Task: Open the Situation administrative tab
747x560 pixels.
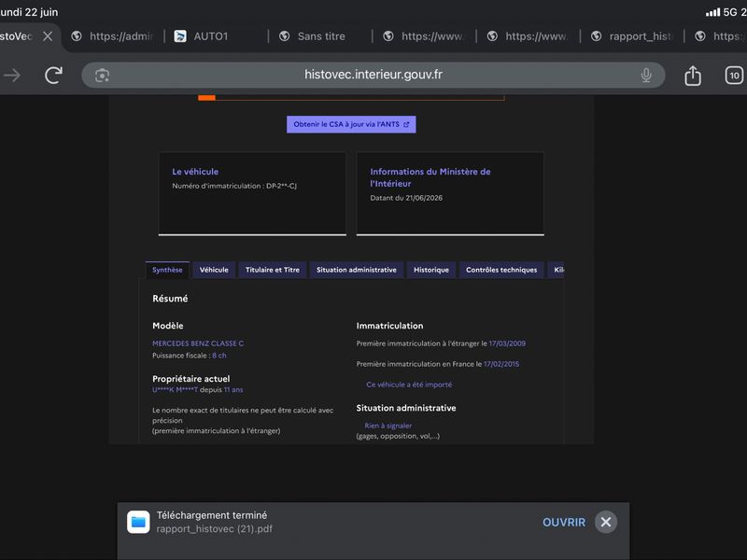Action: (357, 270)
